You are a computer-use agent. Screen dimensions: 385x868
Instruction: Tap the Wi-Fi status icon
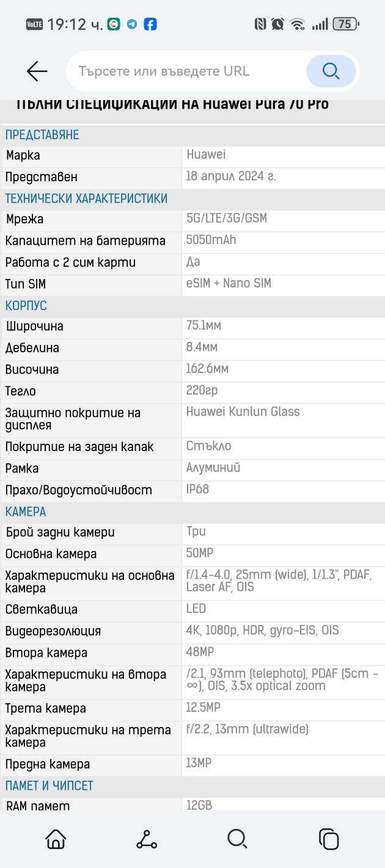click(298, 24)
